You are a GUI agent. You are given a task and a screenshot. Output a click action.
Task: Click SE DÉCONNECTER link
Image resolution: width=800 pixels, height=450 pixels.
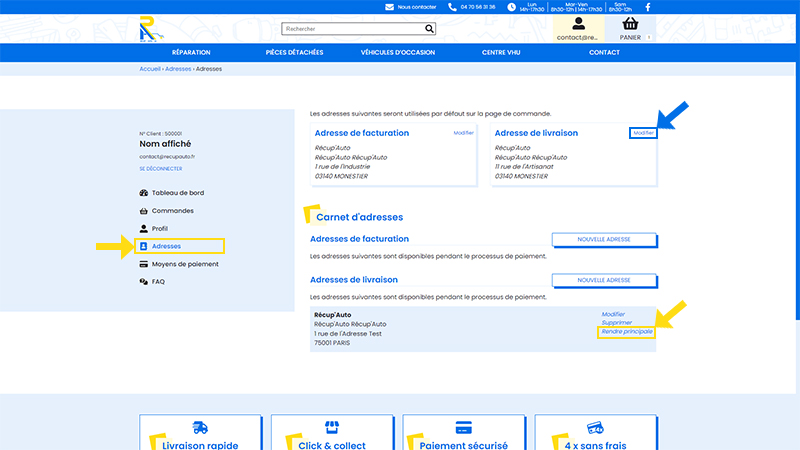coord(161,169)
